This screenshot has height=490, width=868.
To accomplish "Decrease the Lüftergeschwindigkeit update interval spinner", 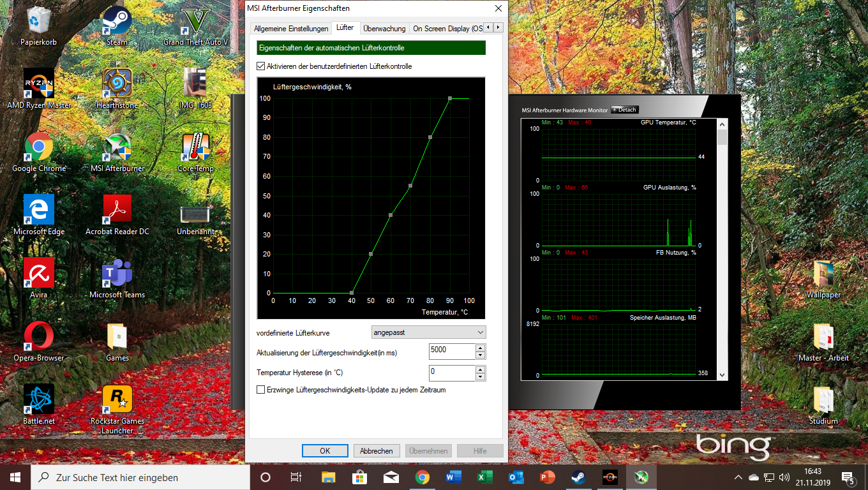I will (480, 355).
